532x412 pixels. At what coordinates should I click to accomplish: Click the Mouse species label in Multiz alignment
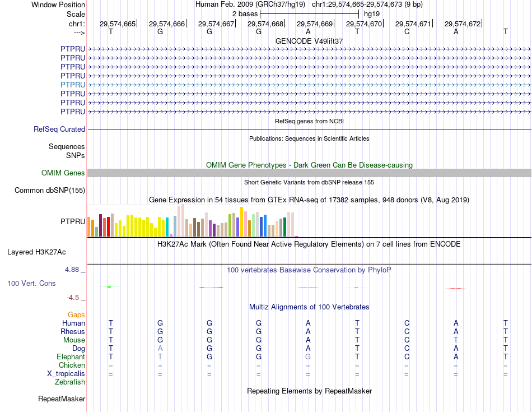(74, 340)
